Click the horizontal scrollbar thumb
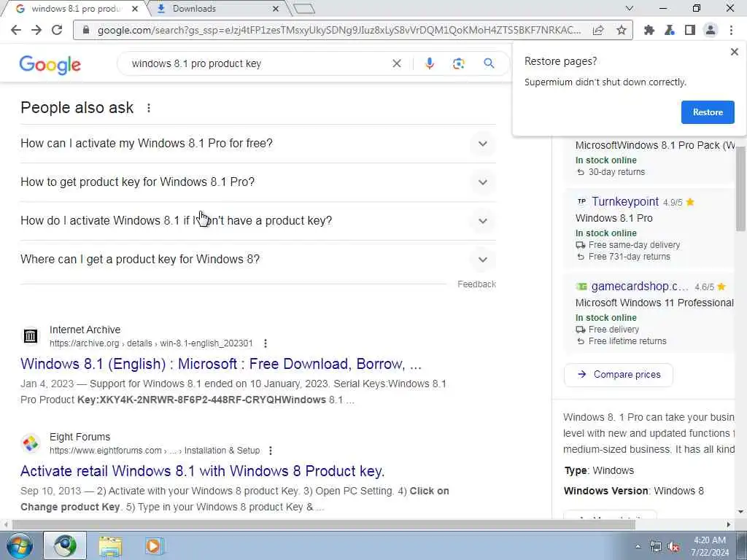747x560 pixels. click(324, 525)
